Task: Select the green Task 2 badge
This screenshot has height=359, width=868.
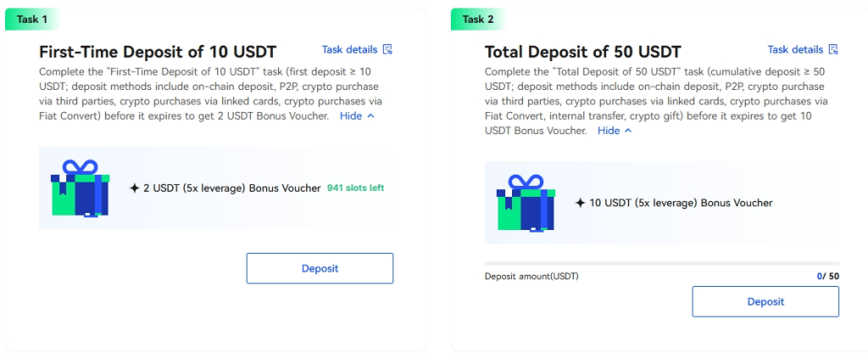Action: [478, 19]
